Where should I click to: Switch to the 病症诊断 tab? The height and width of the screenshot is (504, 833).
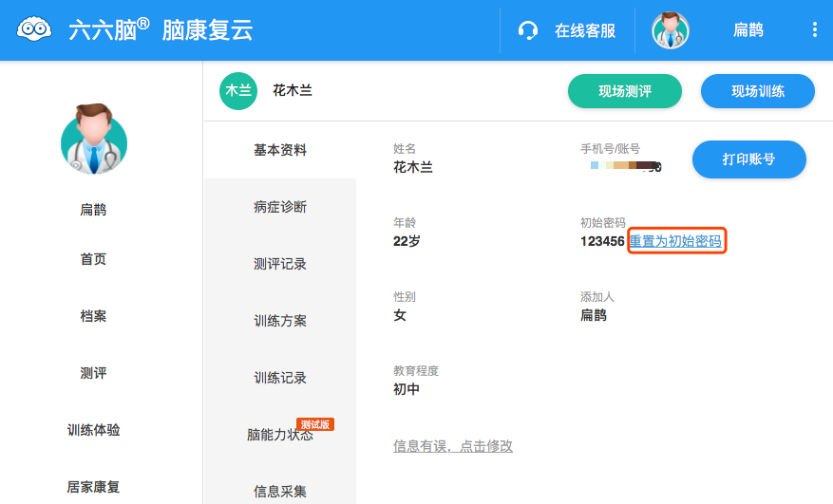(280, 207)
